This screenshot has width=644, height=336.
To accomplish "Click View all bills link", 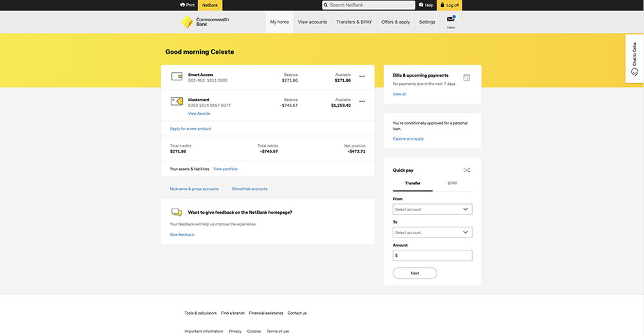I will [x=399, y=94].
